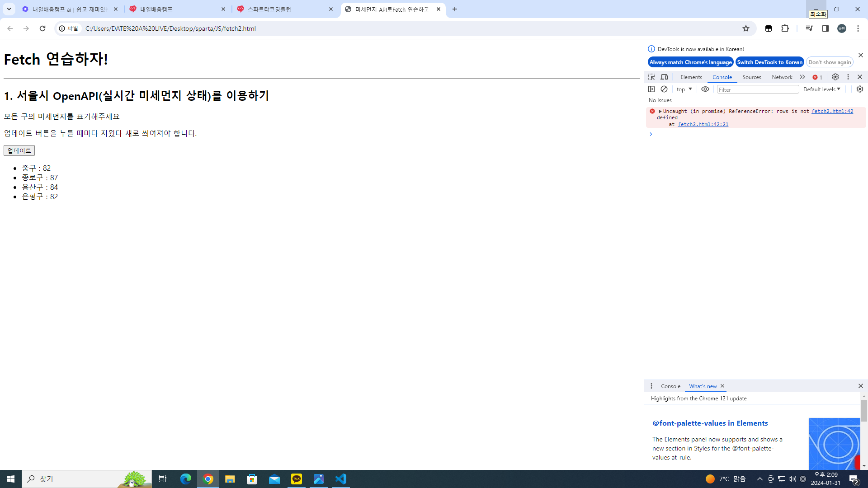Image resolution: width=868 pixels, height=488 pixels.
Task: Open DevTools customize menu (three dots)
Action: point(848,77)
